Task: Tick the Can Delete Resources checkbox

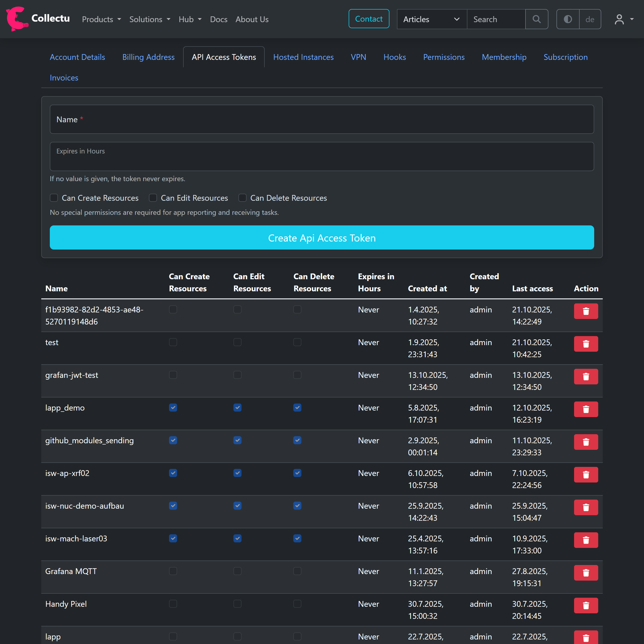Action: pos(242,198)
